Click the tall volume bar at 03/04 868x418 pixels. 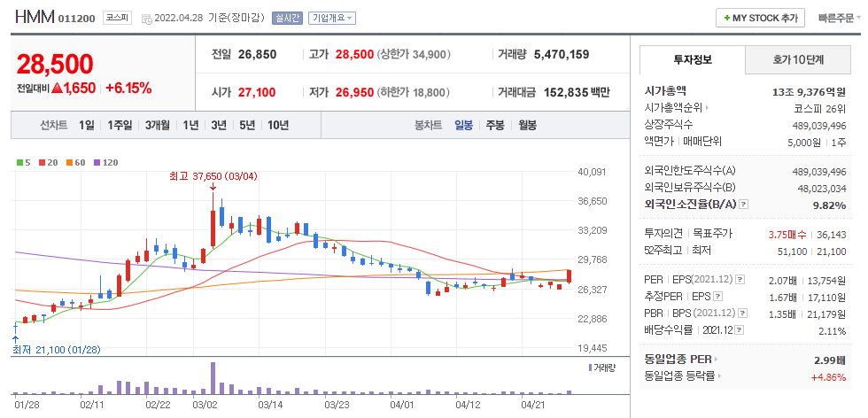click(x=213, y=378)
